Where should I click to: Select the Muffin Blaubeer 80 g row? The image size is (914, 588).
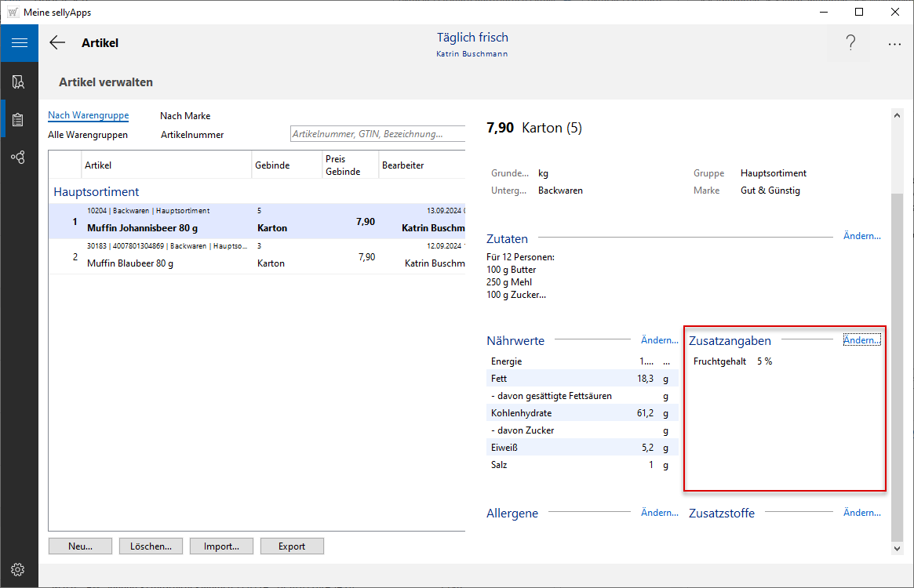pos(129,263)
